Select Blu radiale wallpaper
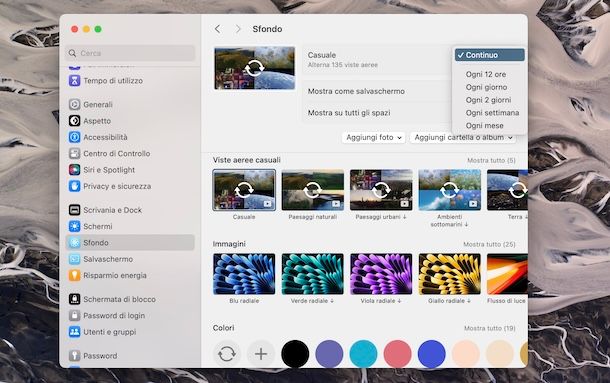Screen dimensions: 610x383 pyautogui.click(x=244, y=274)
